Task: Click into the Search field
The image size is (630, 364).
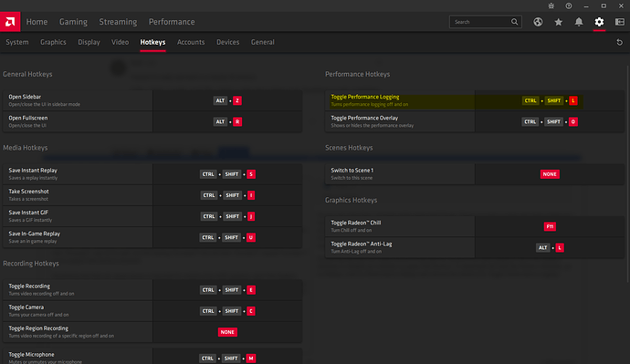Action: point(486,22)
